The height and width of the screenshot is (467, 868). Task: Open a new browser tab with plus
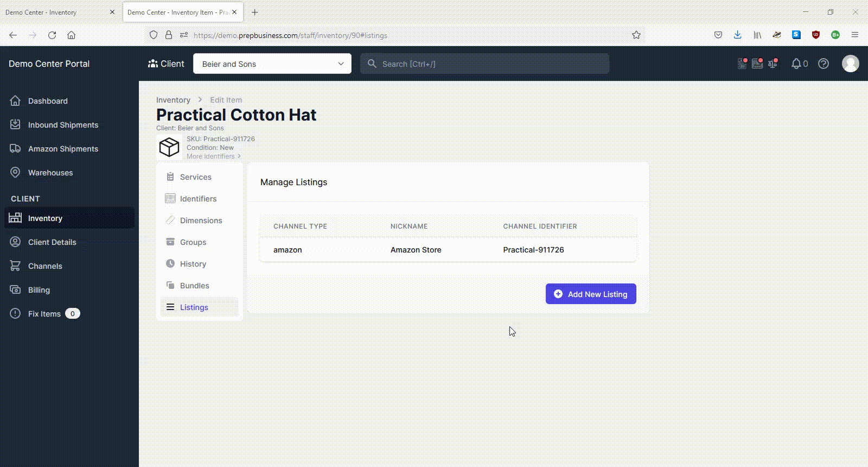[254, 12]
